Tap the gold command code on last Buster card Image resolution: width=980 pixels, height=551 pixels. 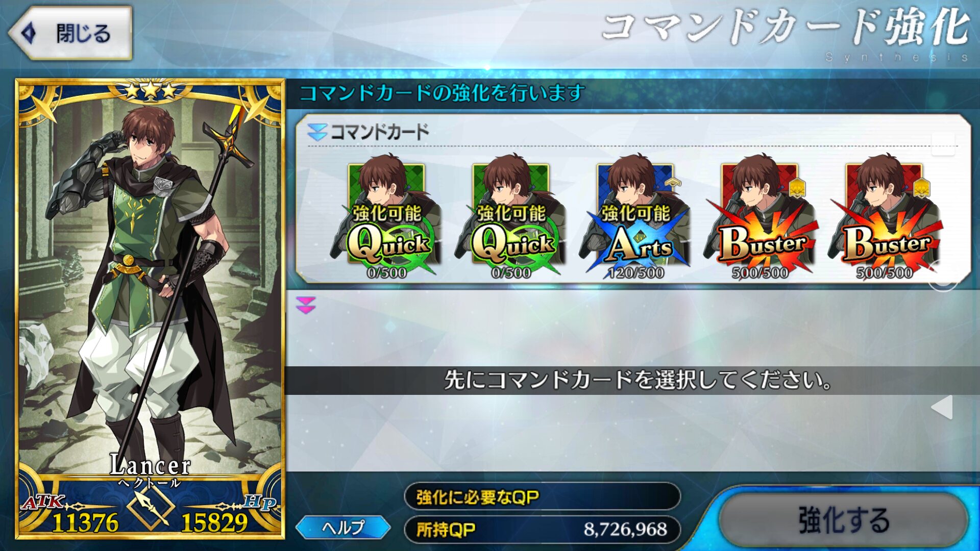point(921,188)
